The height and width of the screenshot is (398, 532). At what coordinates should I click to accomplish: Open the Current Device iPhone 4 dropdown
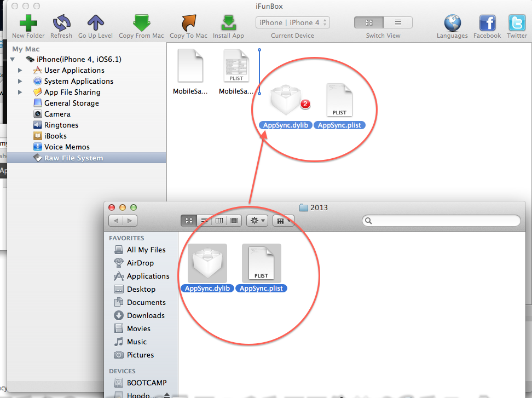pos(292,22)
